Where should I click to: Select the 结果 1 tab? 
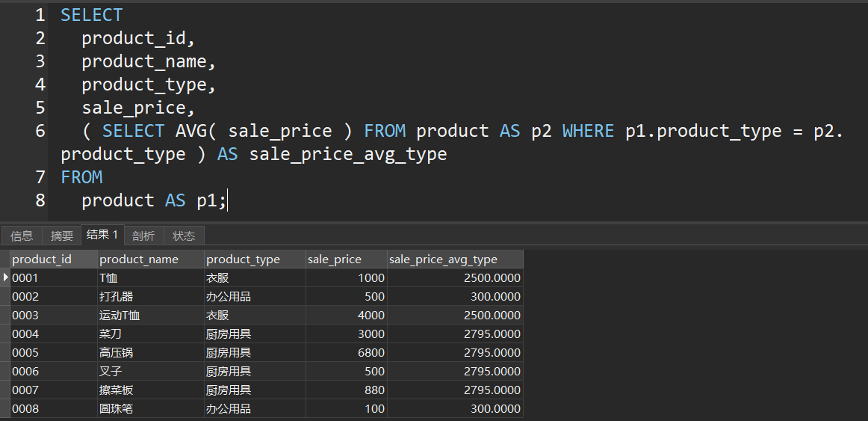click(102, 235)
